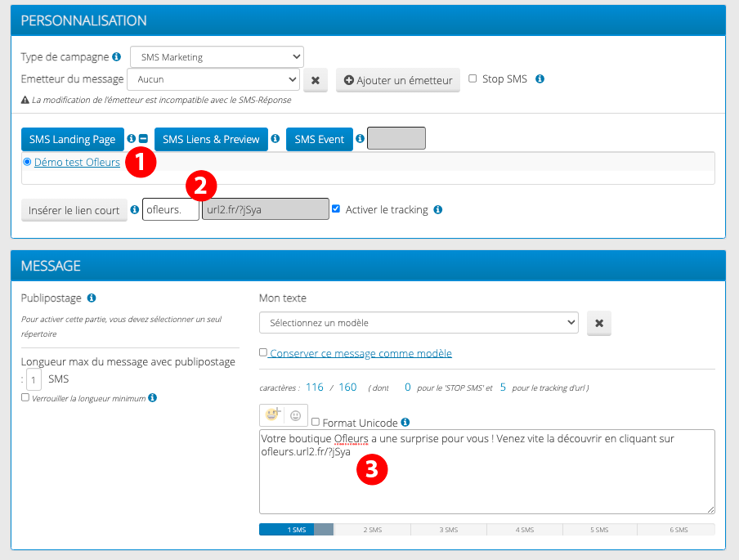739x560 pixels.
Task: Click info icon after SMS Landing Page
Action: 132,138
